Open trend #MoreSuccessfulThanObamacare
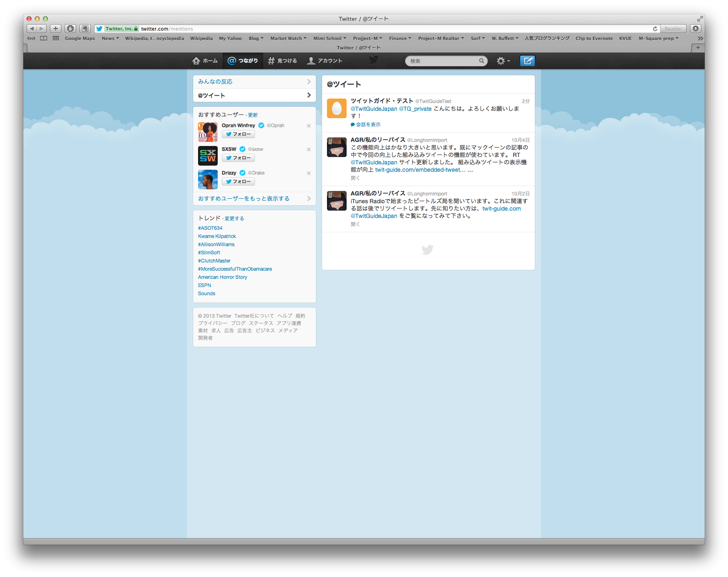 point(235,269)
